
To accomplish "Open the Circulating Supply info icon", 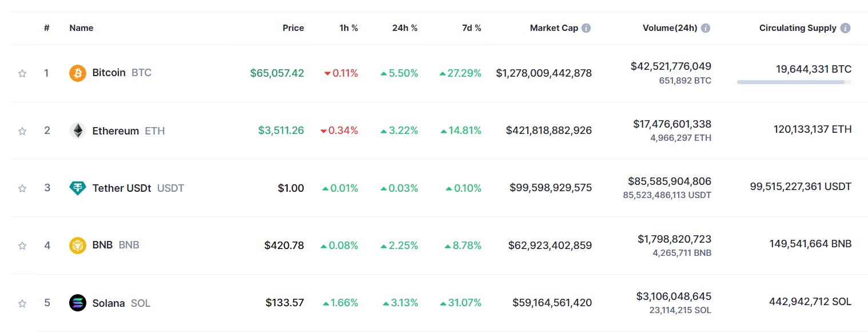I will tap(845, 28).
